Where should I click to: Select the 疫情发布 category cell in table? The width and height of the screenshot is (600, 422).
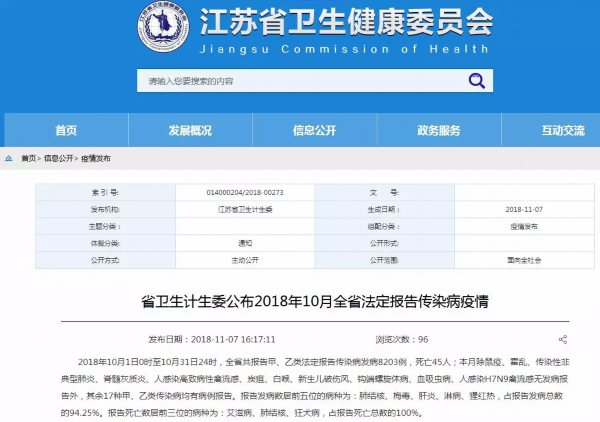(x=524, y=226)
